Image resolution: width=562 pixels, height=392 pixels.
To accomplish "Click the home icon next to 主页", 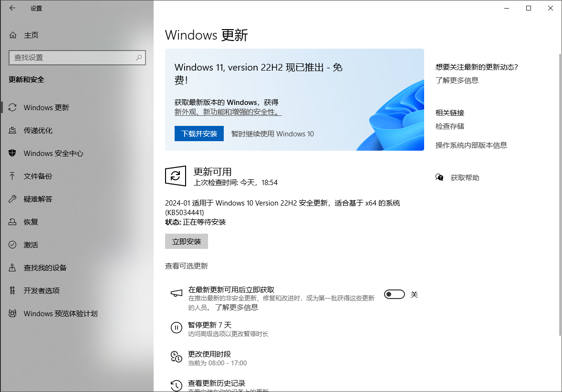I will click(x=13, y=35).
